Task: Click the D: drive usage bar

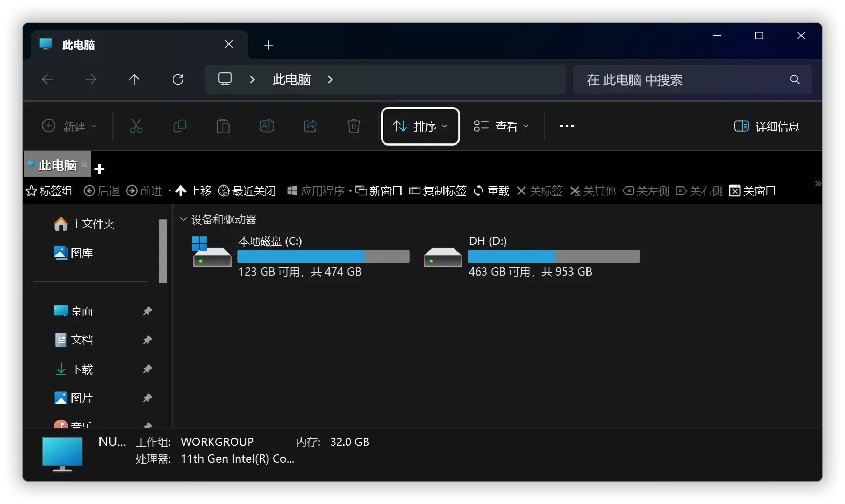Action: click(x=554, y=256)
